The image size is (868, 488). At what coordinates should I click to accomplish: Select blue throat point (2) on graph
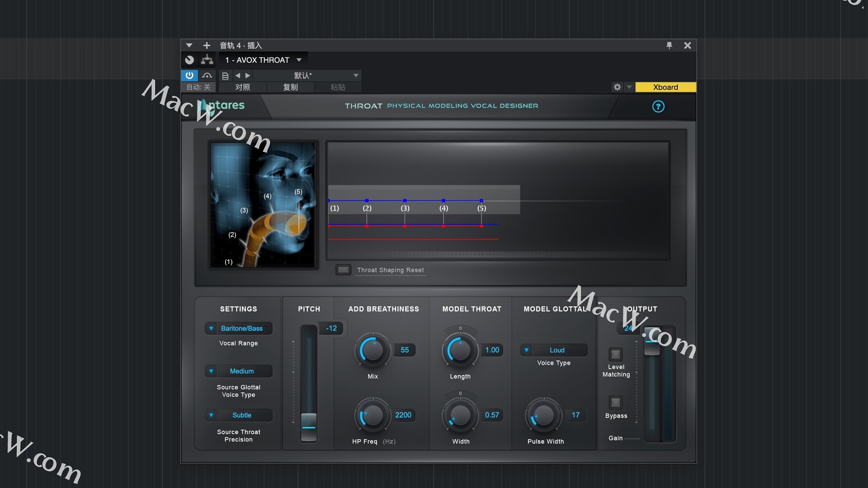[x=367, y=200]
